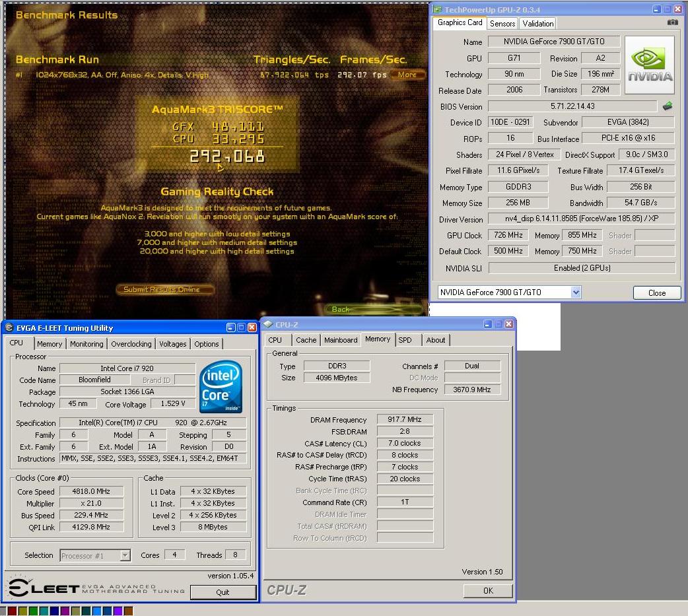688x616 pixels.
Task: Click the Multiplier value x 21.0
Action: point(91,503)
